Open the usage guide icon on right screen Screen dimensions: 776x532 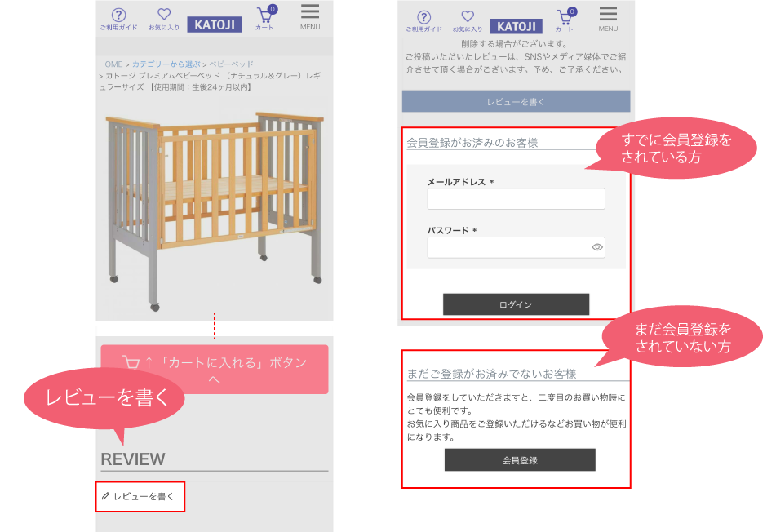point(423,21)
